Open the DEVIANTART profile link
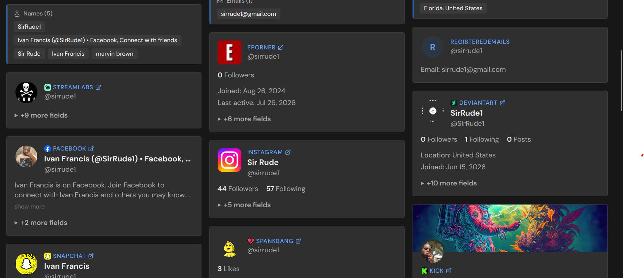The height and width of the screenshot is (278, 644). pos(478,103)
